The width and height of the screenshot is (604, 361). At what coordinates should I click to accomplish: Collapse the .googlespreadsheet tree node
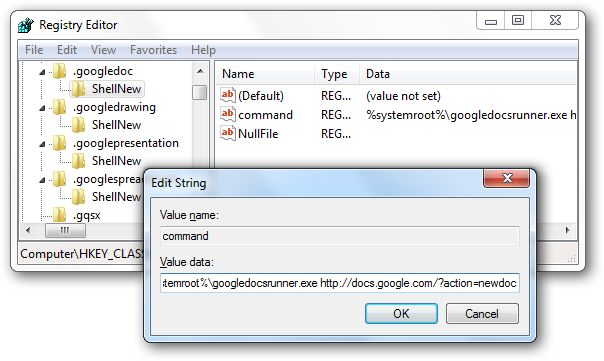click(x=42, y=180)
